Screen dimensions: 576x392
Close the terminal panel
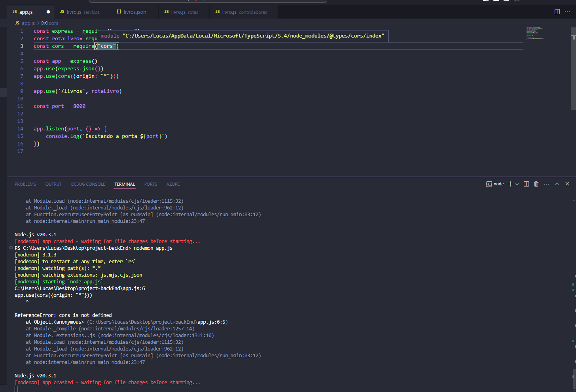tap(567, 184)
